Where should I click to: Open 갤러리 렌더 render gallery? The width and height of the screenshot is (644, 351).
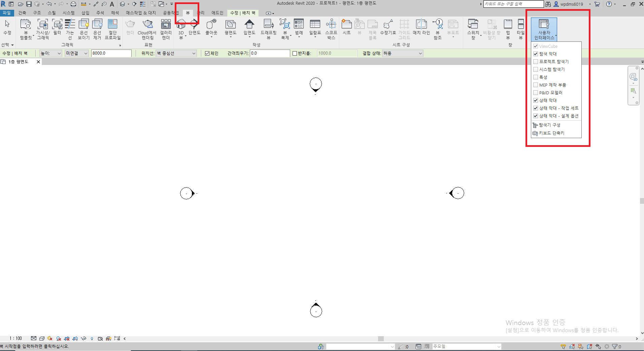[166, 30]
